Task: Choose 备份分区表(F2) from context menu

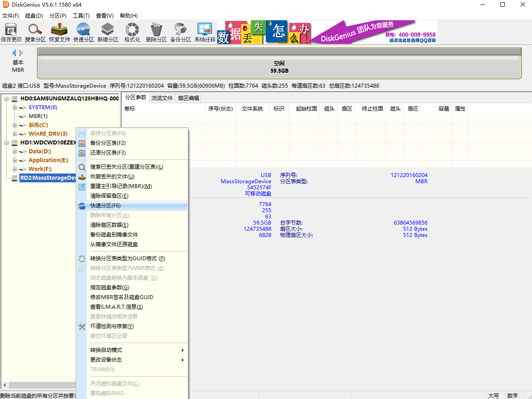Action: (x=132, y=143)
